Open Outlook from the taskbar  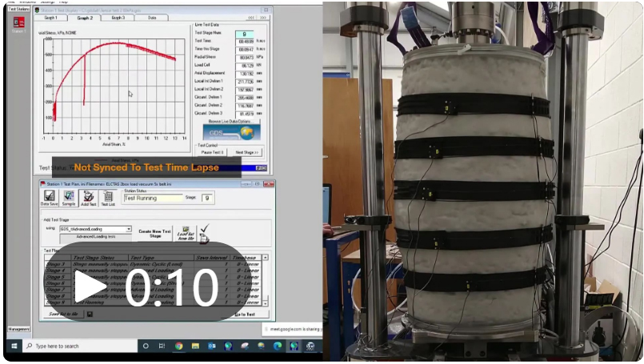(x=211, y=346)
